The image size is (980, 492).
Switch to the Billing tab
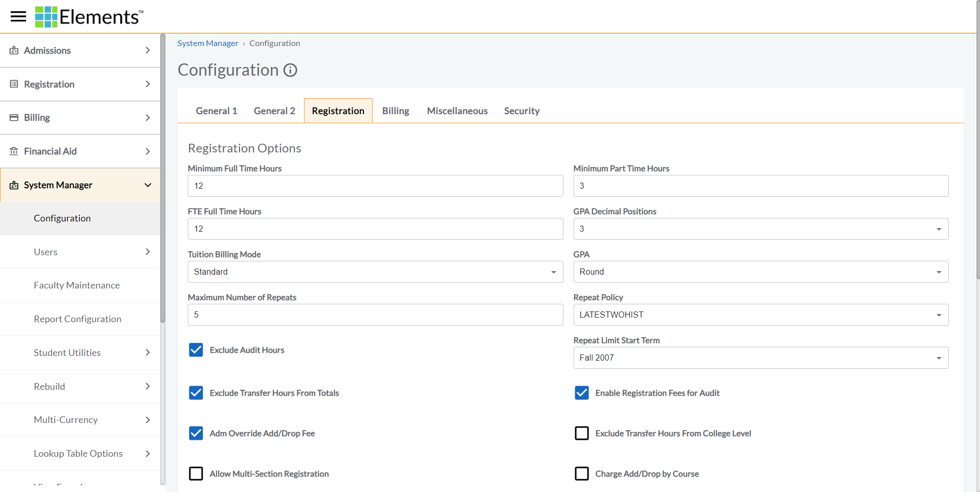396,111
